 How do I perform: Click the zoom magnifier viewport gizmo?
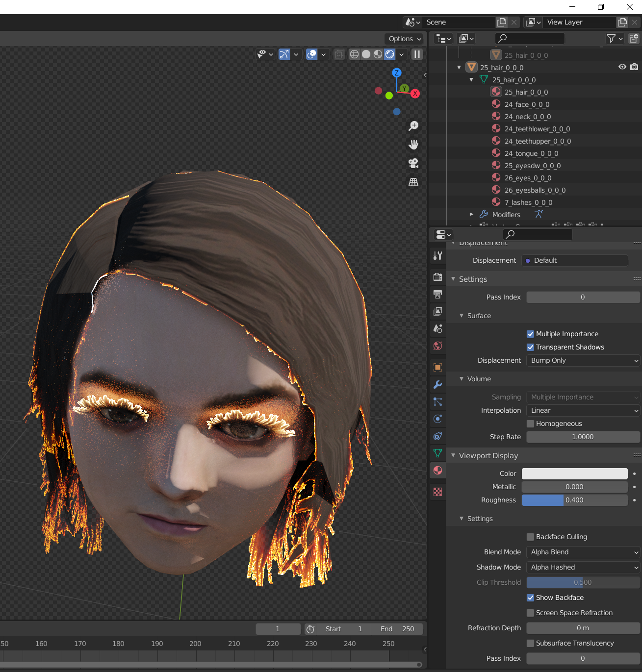[x=413, y=126]
